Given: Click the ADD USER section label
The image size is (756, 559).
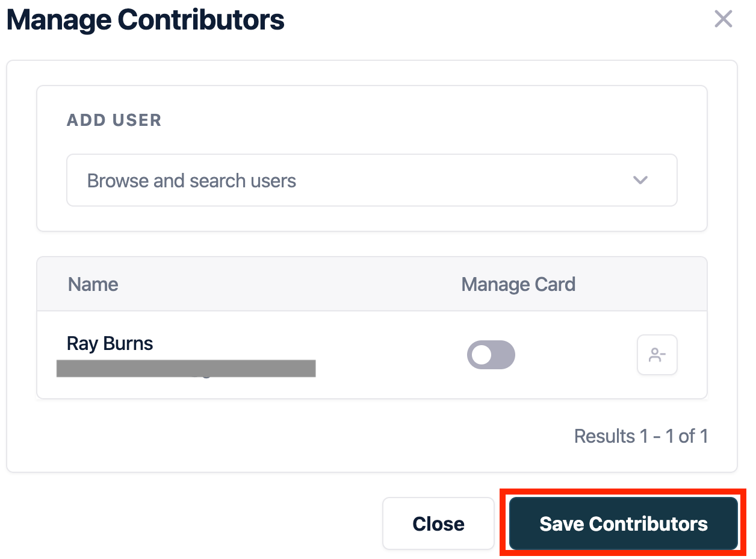Looking at the screenshot, I should click(114, 120).
